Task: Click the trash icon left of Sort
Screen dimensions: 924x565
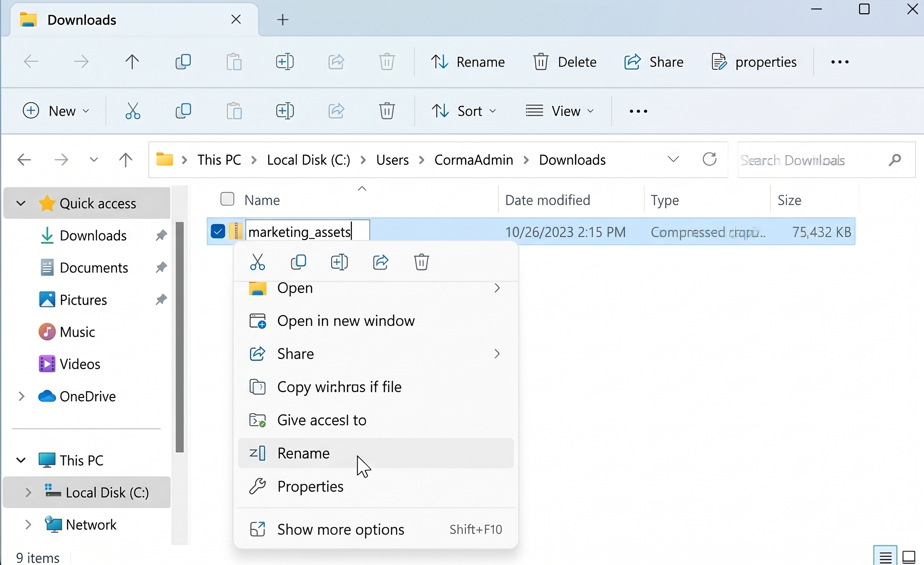Action: tap(386, 111)
